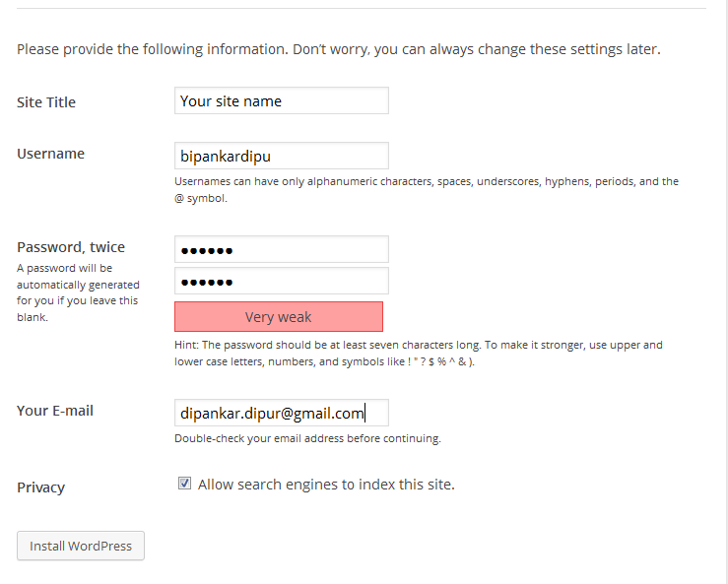728x584 pixels.
Task: Uncheck the search engine indexing checkbox
Action: tap(184, 484)
